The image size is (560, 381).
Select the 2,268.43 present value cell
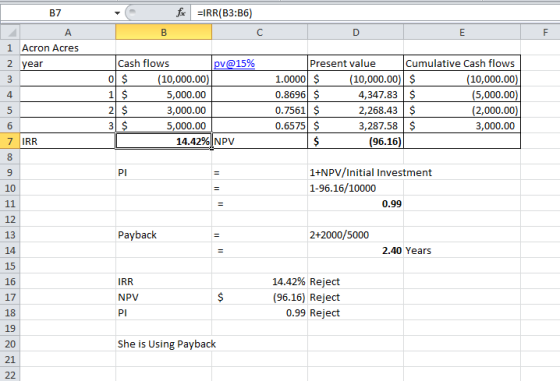click(x=356, y=110)
